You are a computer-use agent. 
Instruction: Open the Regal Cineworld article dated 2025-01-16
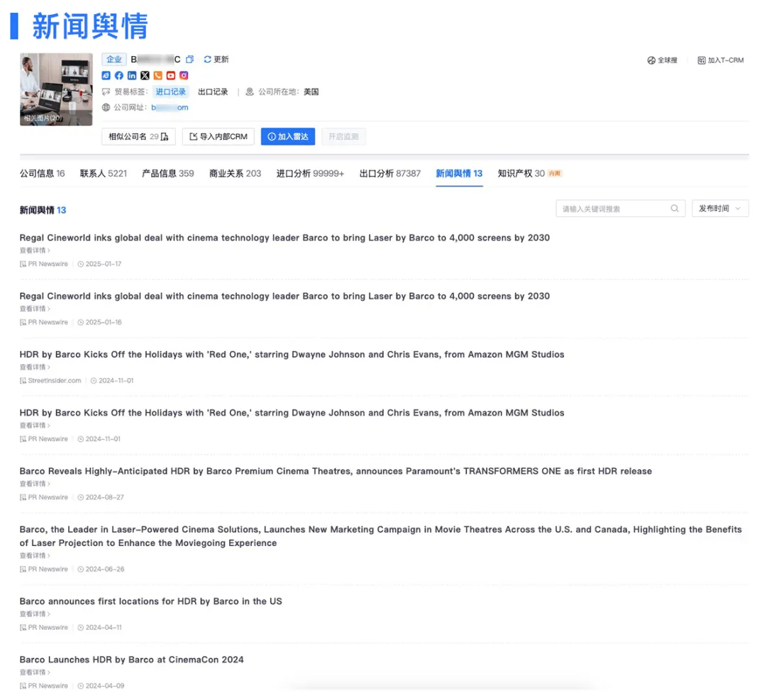click(284, 296)
